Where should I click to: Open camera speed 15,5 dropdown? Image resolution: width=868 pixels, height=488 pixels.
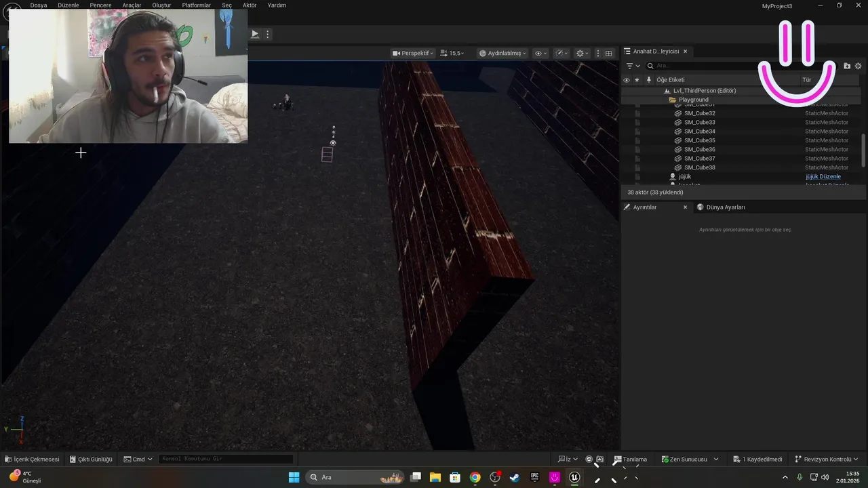click(x=452, y=53)
